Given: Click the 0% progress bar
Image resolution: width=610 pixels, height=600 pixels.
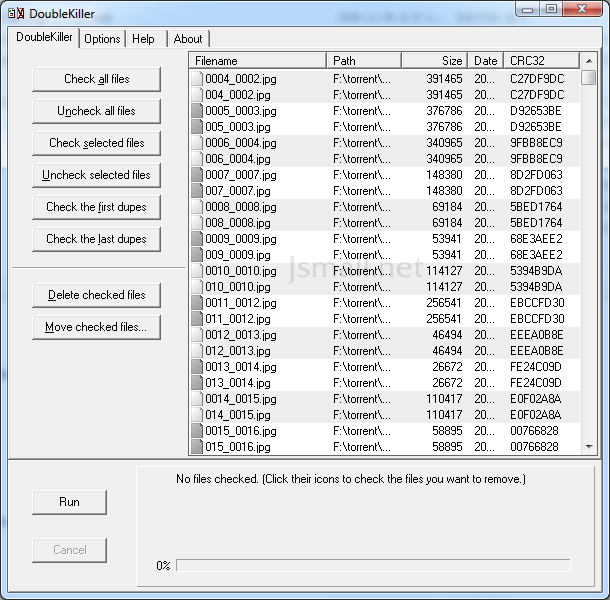Looking at the screenshot, I should click(373, 565).
